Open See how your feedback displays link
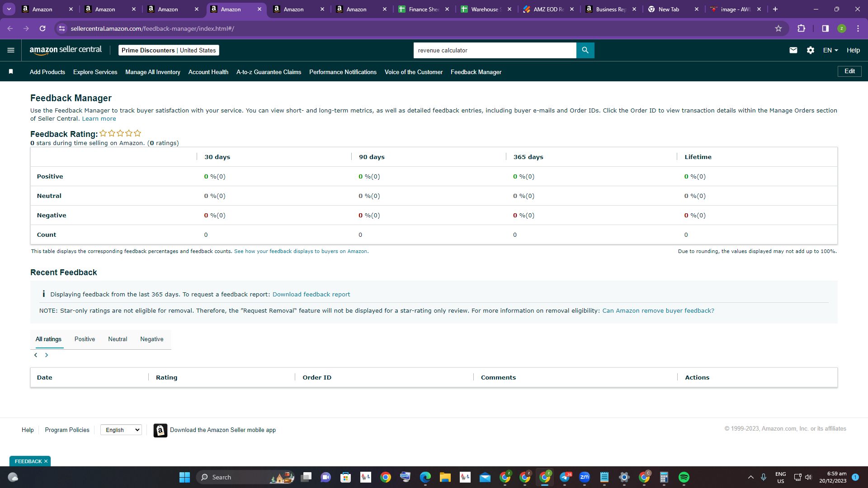868x488 pixels. [301, 251]
